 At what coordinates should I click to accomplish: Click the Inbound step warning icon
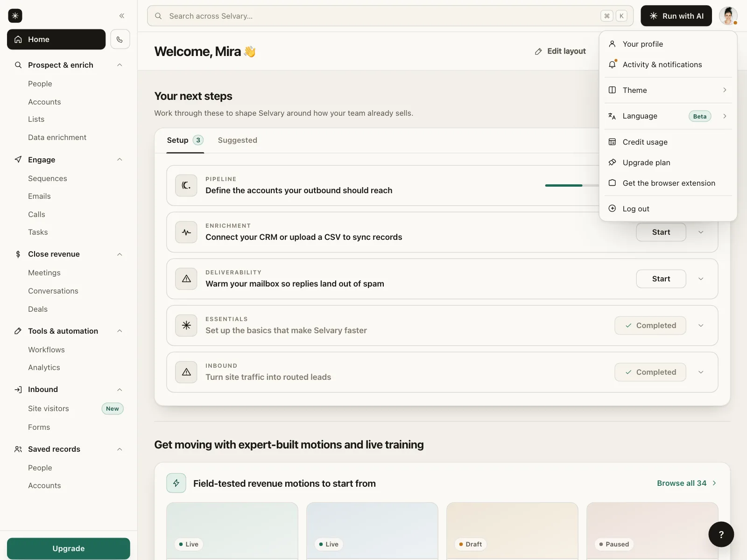(186, 372)
